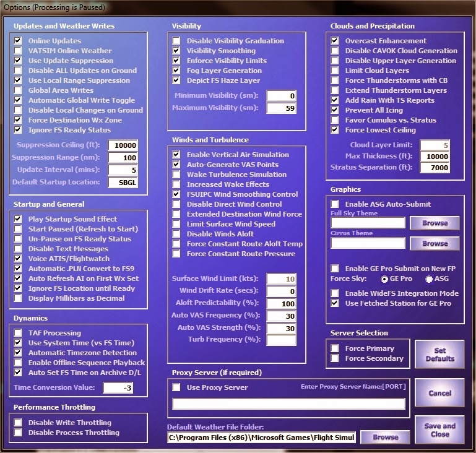The image size is (476, 453).
Task: Toggle Fog Layer Generation
Action: click(176, 71)
